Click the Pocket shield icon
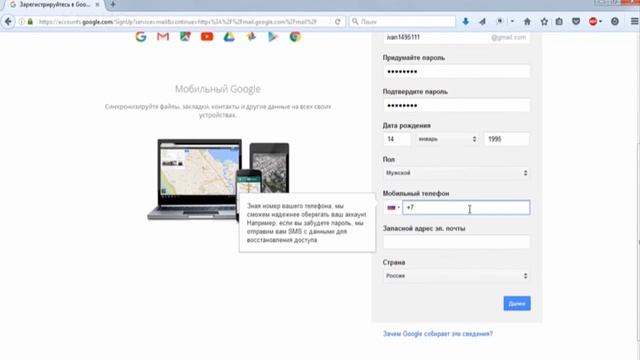Image resolution: width=640 pixels, height=360 pixels. (x=576, y=22)
